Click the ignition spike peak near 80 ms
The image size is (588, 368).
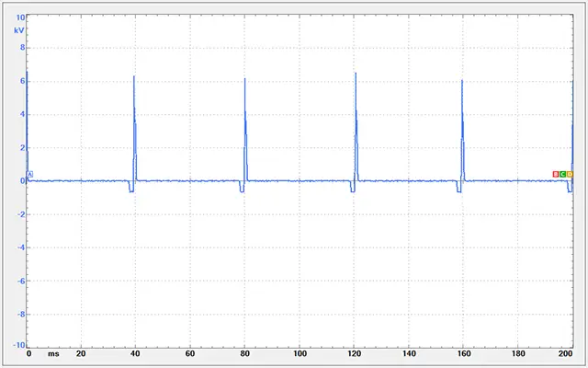[245, 79]
